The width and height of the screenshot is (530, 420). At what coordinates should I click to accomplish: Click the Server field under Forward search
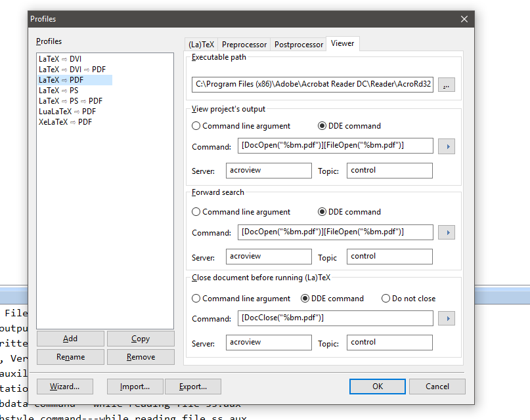pyautogui.click(x=269, y=257)
